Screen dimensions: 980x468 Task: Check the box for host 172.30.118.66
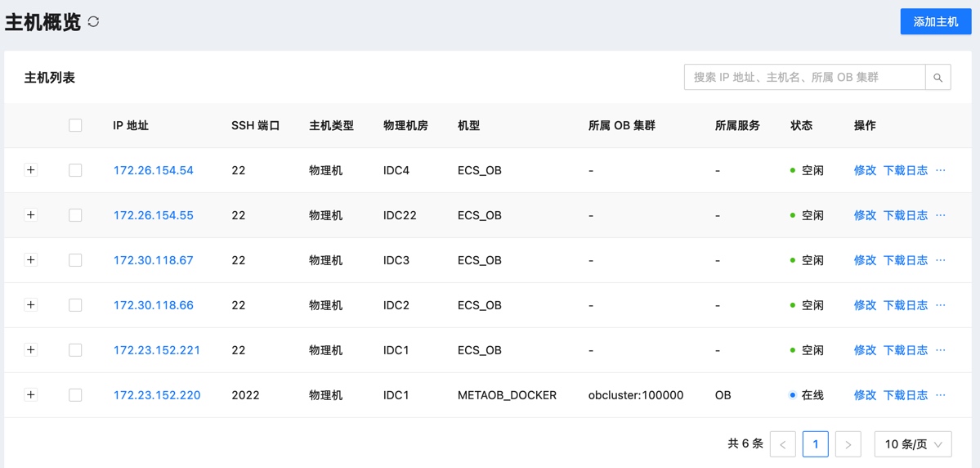(75, 305)
